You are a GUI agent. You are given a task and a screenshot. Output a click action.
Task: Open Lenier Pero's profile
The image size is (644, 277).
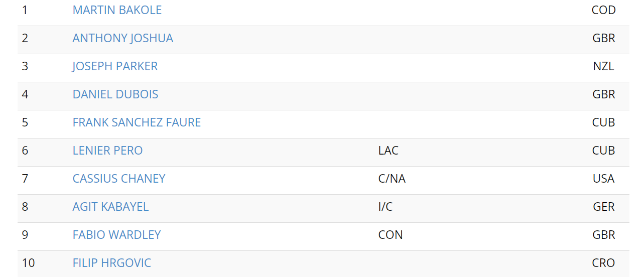point(107,151)
